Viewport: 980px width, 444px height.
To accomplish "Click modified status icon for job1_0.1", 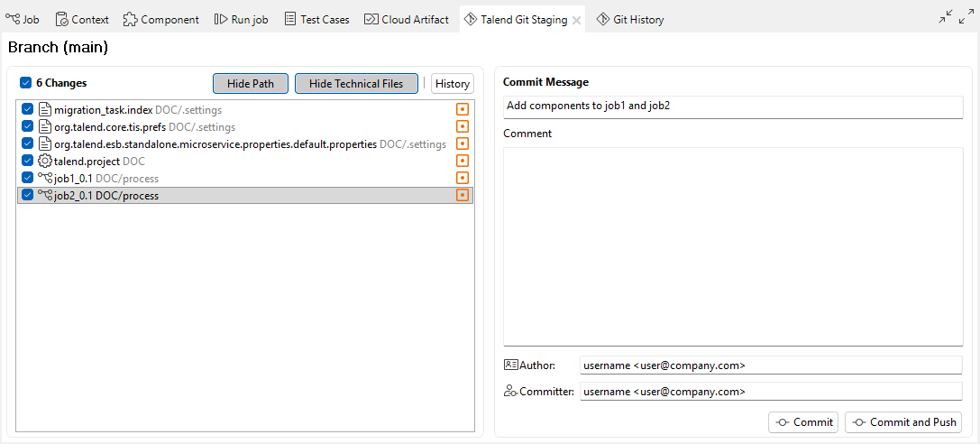I will point(462,178).
